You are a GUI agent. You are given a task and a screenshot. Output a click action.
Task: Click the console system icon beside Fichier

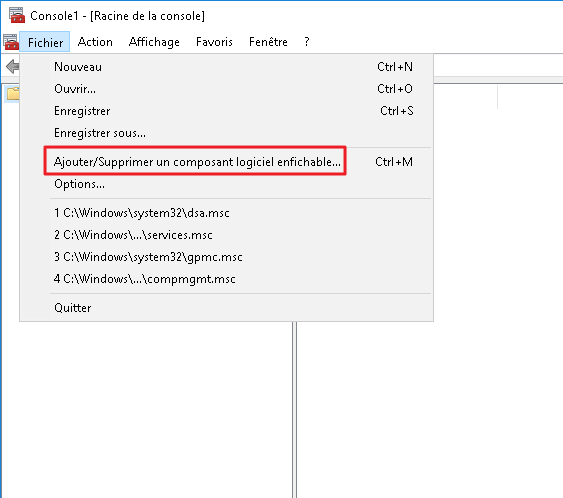tap(11, 42)
